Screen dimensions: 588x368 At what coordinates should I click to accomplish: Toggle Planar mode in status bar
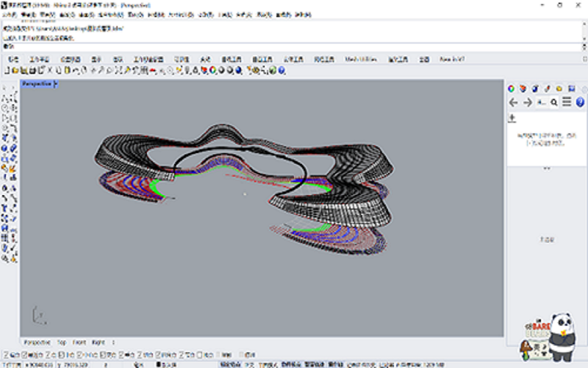pos(268,364)
